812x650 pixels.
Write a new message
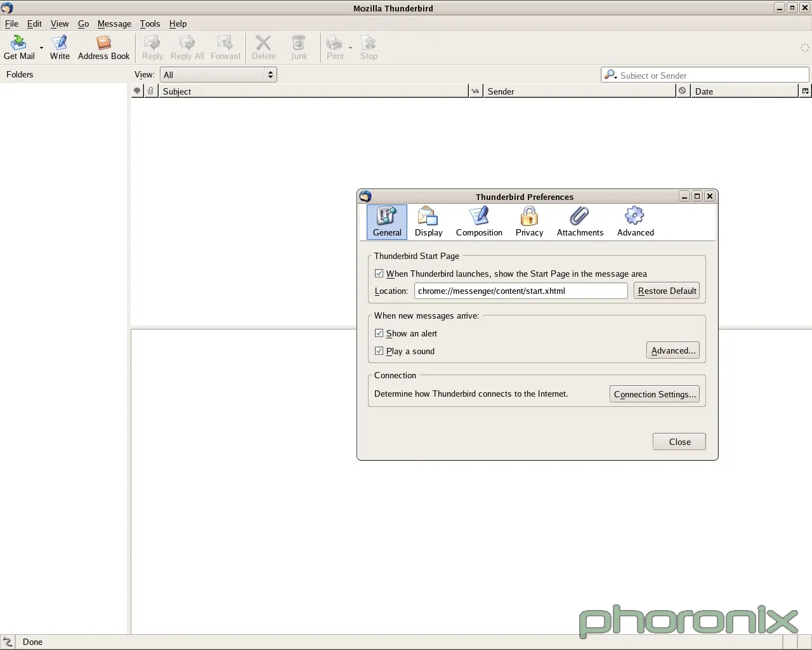(x=60, y=48)
